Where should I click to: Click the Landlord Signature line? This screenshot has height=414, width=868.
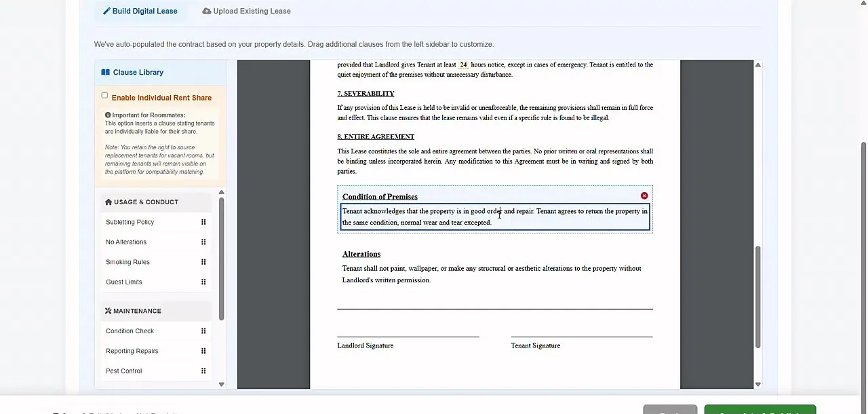[x=408, y=337]
